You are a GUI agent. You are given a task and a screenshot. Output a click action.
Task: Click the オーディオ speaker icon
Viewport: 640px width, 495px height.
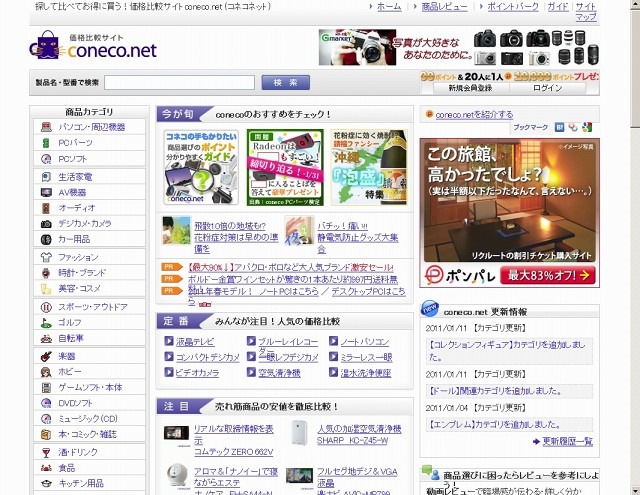(x=46, y=208)
